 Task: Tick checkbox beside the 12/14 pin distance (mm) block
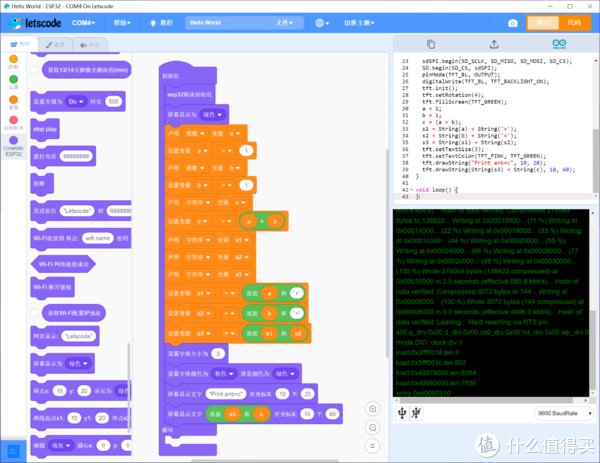tap(34, 70)
